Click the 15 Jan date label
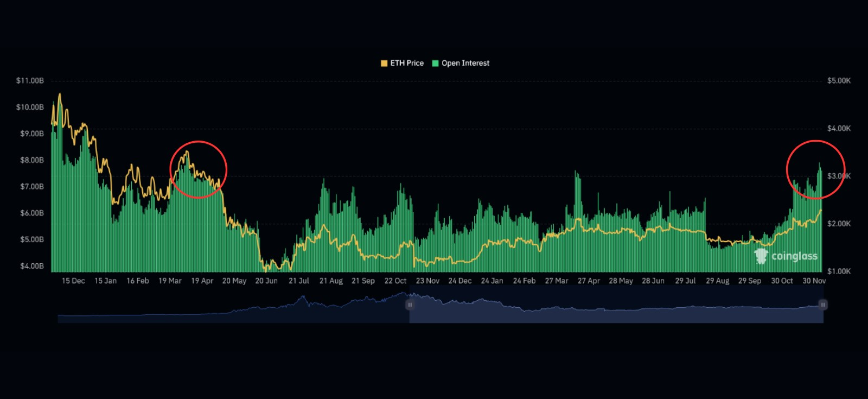Viewport: 868px width, 399px height. 105,281
